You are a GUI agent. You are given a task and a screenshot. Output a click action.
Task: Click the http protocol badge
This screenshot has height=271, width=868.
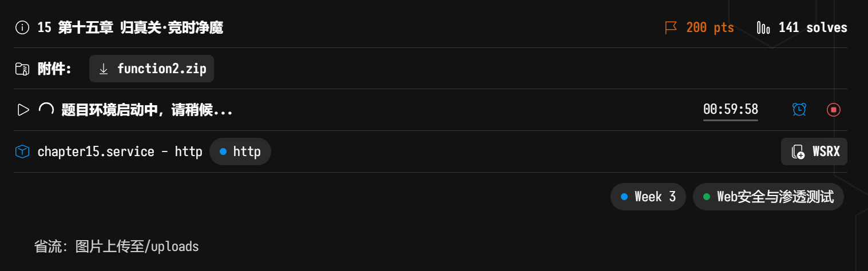click(240, 152)
